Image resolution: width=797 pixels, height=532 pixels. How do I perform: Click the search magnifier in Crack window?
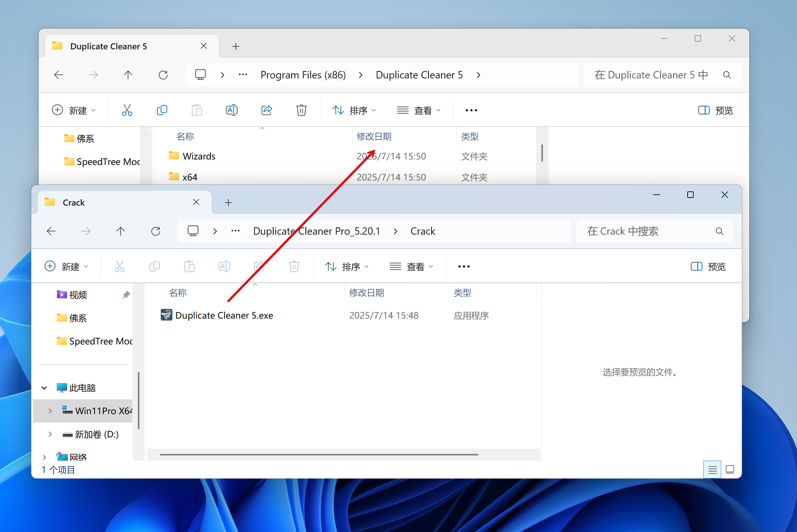pyautogui.click(x=719, y=231)
